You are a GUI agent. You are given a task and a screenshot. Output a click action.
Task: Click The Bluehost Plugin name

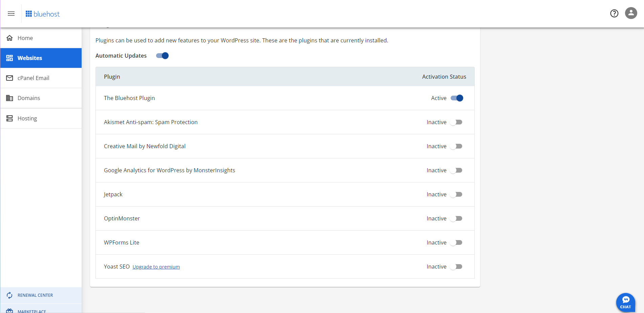[129, 98]
